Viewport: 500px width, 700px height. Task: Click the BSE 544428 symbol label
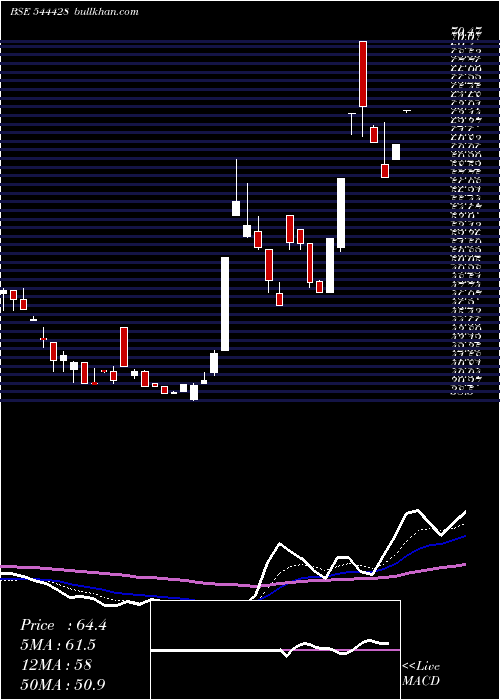[x=39, y=12]
